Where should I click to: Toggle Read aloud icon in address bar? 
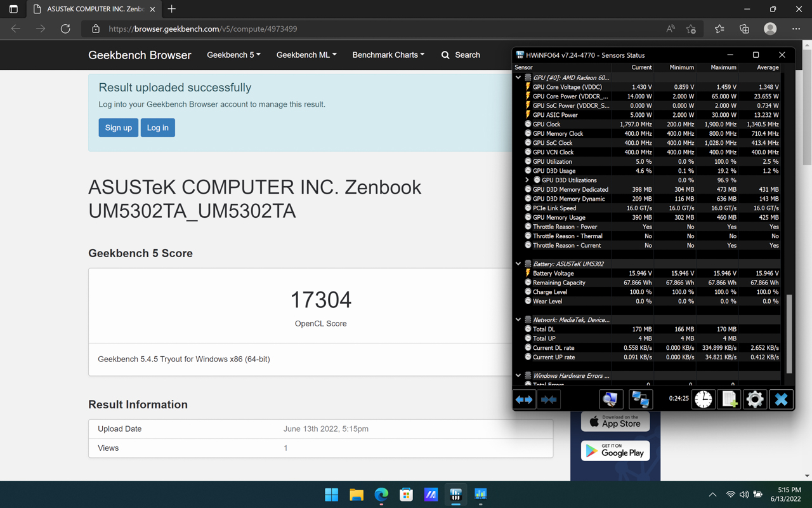pyautogui.click(x=671, y=29)
